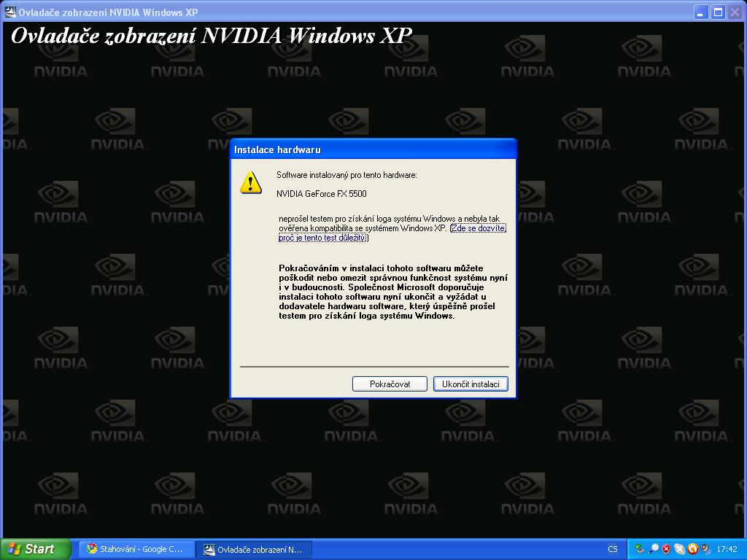The width and height of the screenshot is (747, 560).
Task: Open the red shield security alert icon
Action: pos(667,549)
